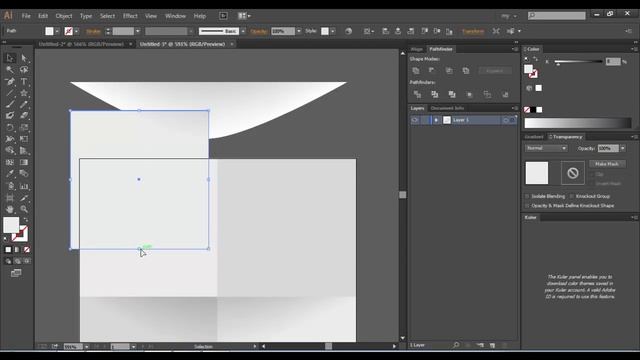Click the Unite shape mode icon

coord(416,71)
